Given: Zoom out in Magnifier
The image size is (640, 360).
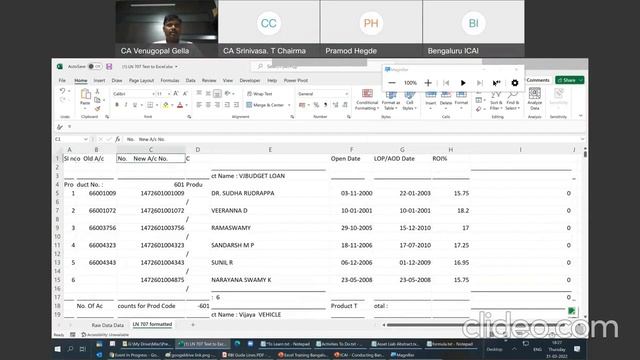Looking at the screenshot, I should (x=392, y=83).
